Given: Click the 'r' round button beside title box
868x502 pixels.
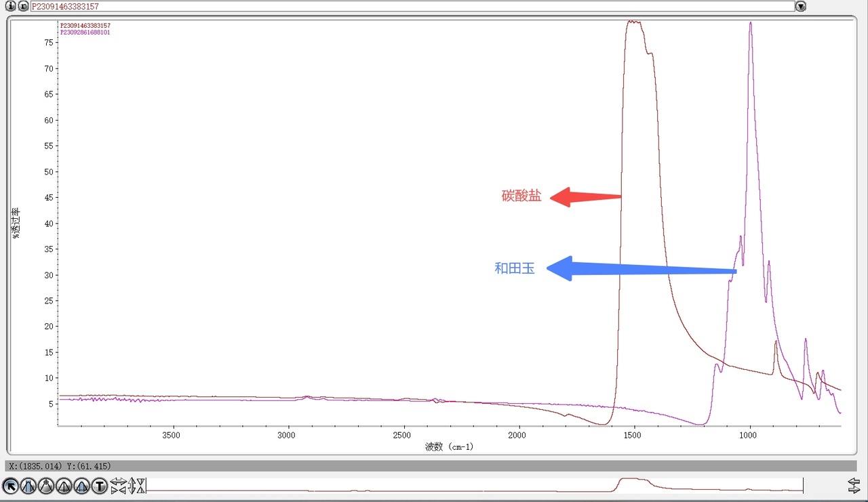Looking at the screenshot, I should (23, 6).
